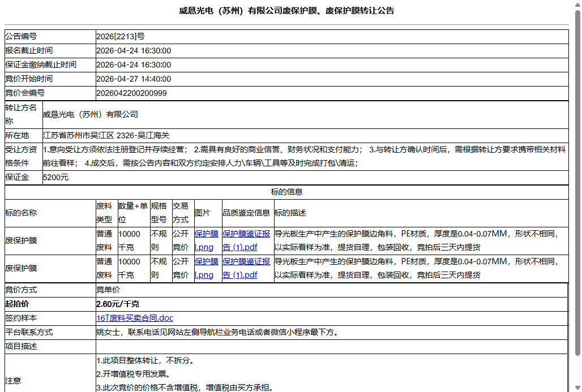Click note 2.开增值税专用发票。
The height and width of the screenshot is (392, 582).
(134, 374)
